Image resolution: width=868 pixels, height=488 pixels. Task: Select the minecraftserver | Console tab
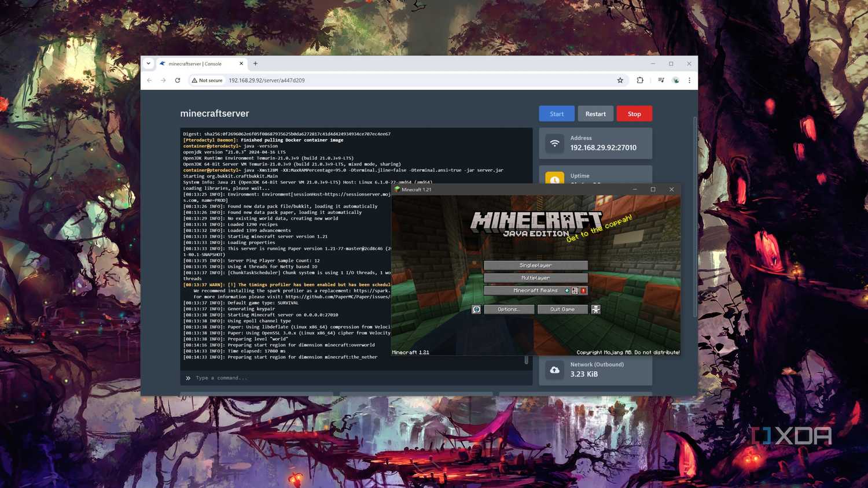(x=201, y=64)
